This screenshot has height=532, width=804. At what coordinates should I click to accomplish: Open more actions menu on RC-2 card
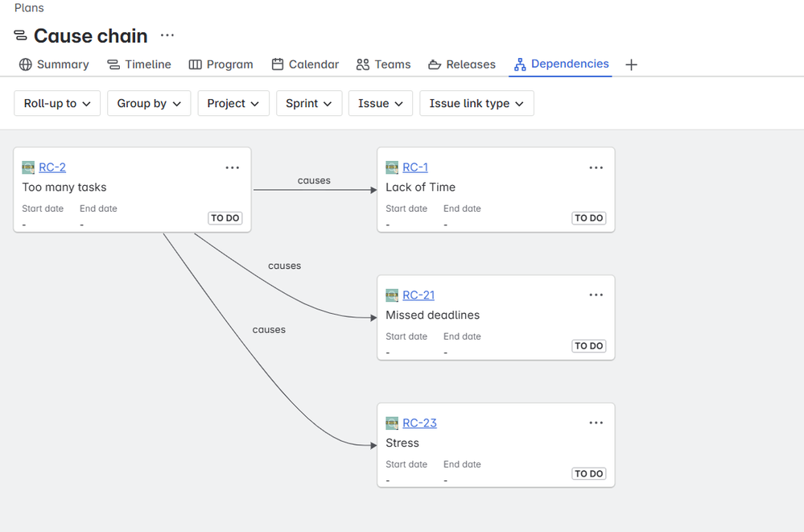point(233,167)
